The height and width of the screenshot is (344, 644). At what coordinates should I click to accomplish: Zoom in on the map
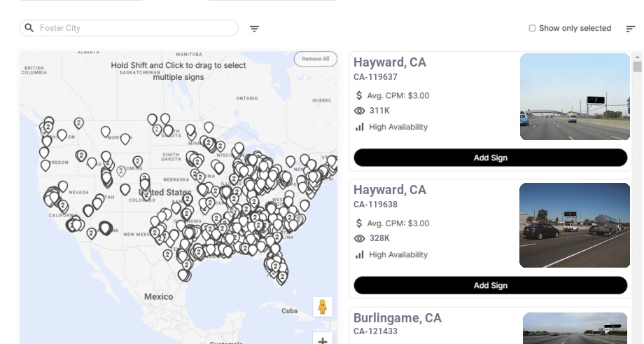tap(323, 340)
